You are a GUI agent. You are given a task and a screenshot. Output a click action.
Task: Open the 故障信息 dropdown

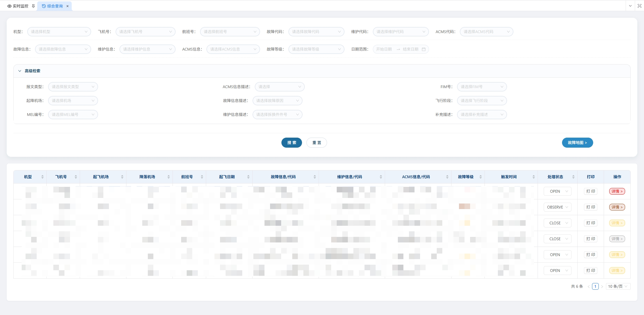click(x=63, y=49)
